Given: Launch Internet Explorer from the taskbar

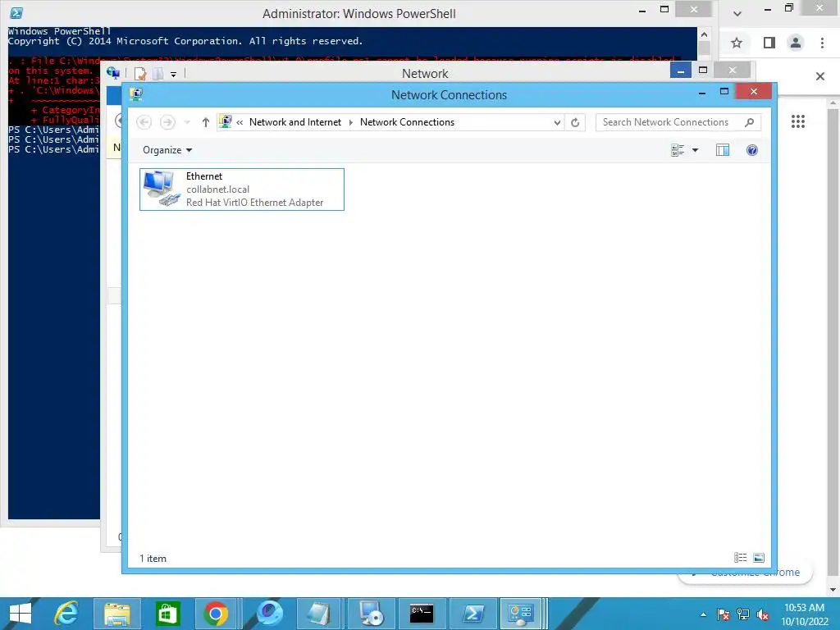Looking at the screenshot, I should 67,614.
